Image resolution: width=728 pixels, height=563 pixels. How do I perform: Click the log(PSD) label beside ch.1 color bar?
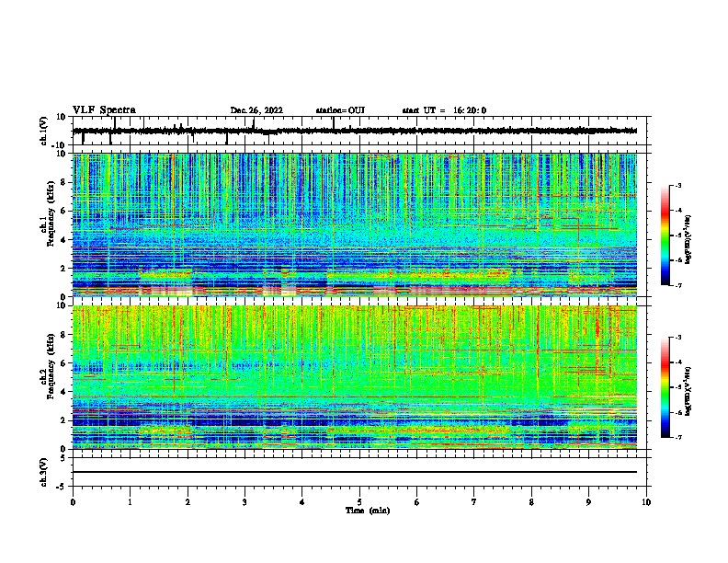[688, 239]
